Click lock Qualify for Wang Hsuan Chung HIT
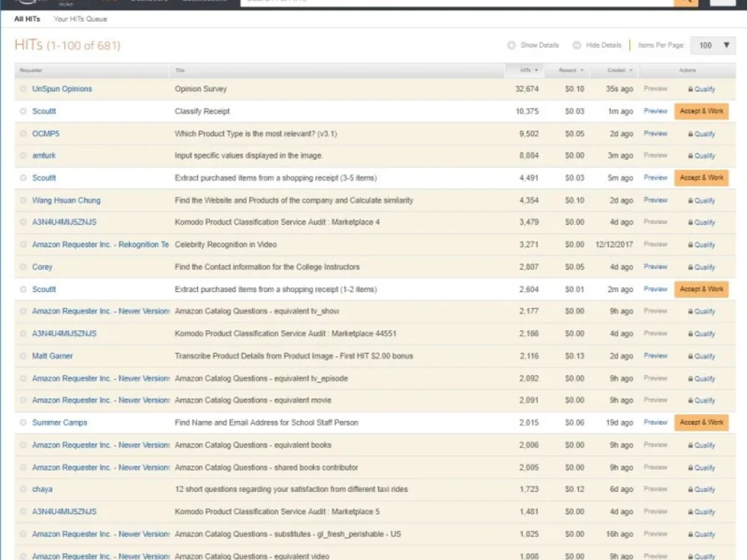This screenshot has height=560, width=747. coord(701,200)
